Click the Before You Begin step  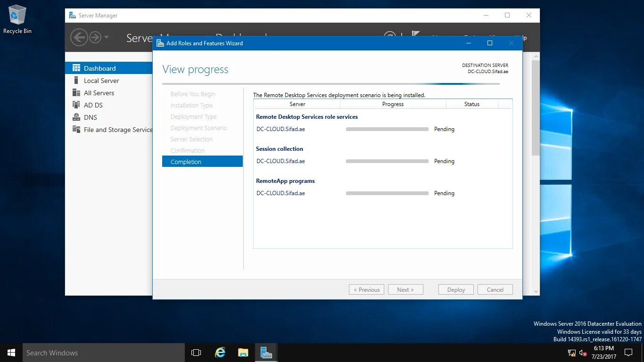193,94
